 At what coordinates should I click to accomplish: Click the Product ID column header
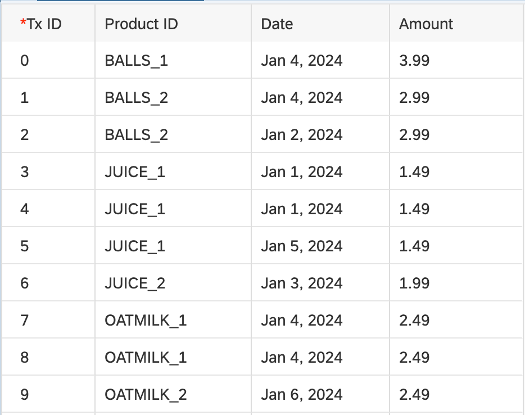pyautogui.click(x=173, y=23)
